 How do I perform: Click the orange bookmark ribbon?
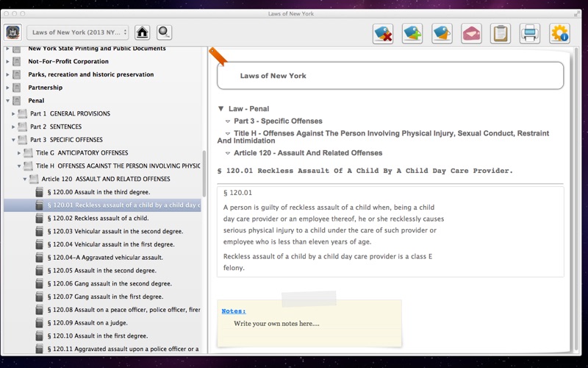click(x=218, y=57)
